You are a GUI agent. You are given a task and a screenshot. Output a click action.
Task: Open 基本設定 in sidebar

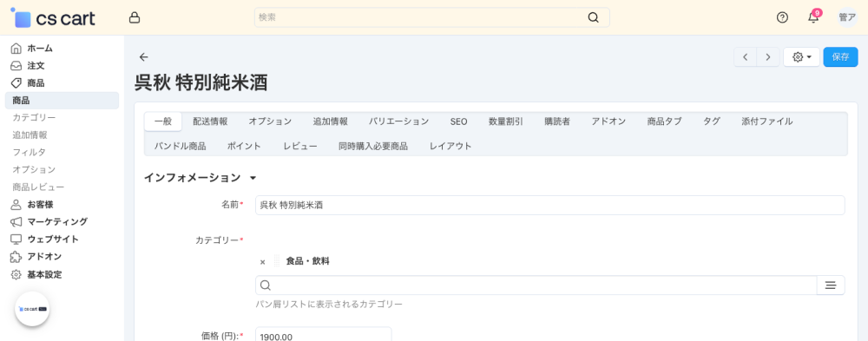[45, 274]
